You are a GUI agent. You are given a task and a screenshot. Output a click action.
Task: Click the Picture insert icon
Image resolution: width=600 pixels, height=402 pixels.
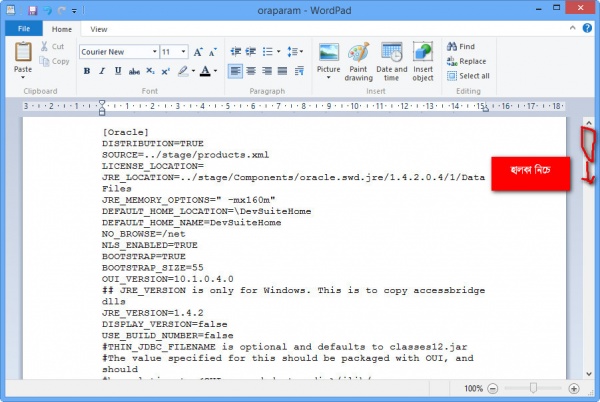point(328,52)
